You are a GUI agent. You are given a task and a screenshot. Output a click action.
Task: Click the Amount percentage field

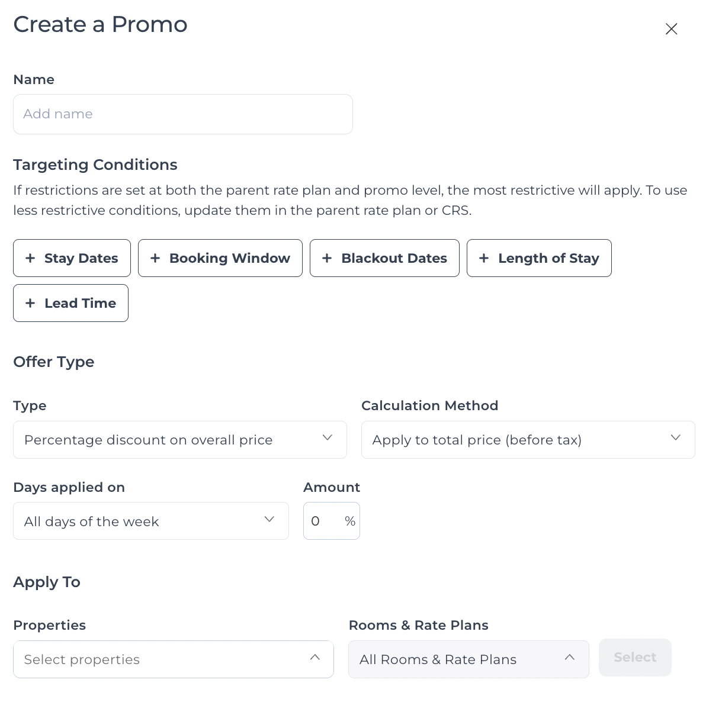pos(331,521)
